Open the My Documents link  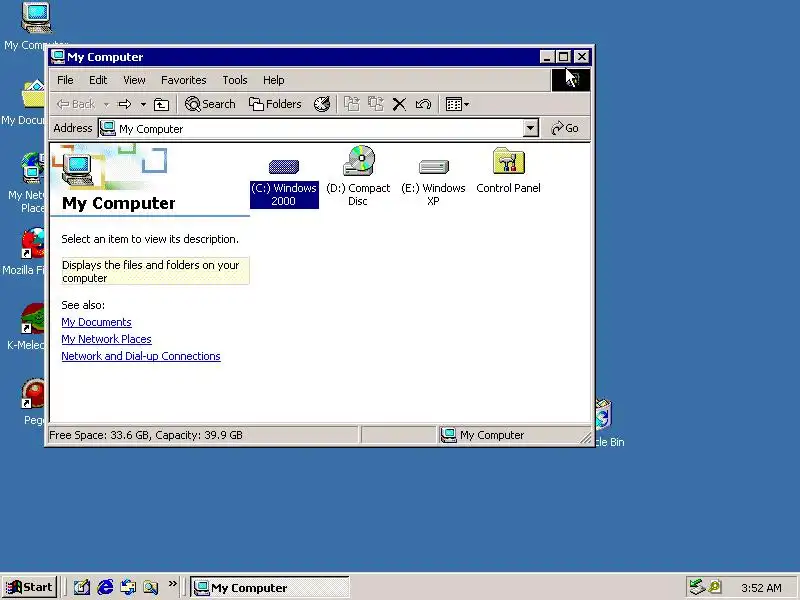tap(96, 322)
